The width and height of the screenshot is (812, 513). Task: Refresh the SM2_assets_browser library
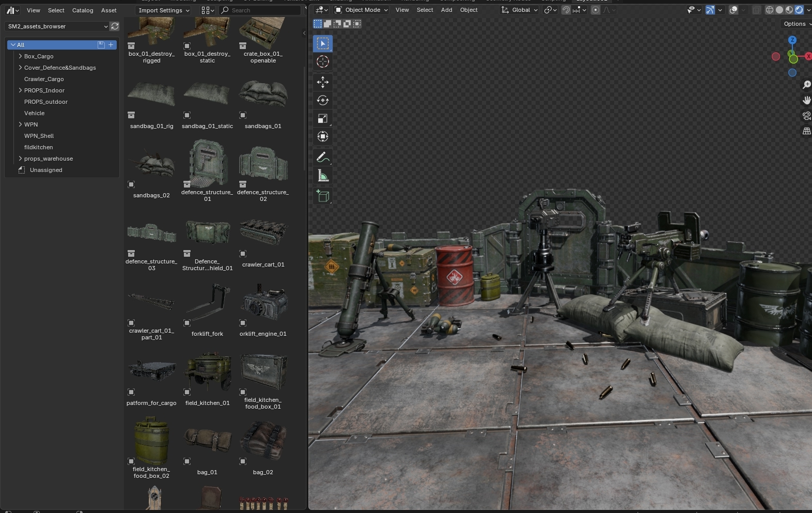pyautogui.click(x=115, y=26)
